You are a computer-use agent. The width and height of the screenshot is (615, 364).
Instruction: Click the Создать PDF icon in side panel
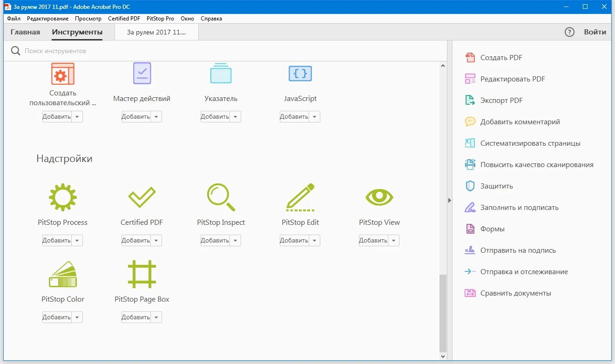point(470,58)
